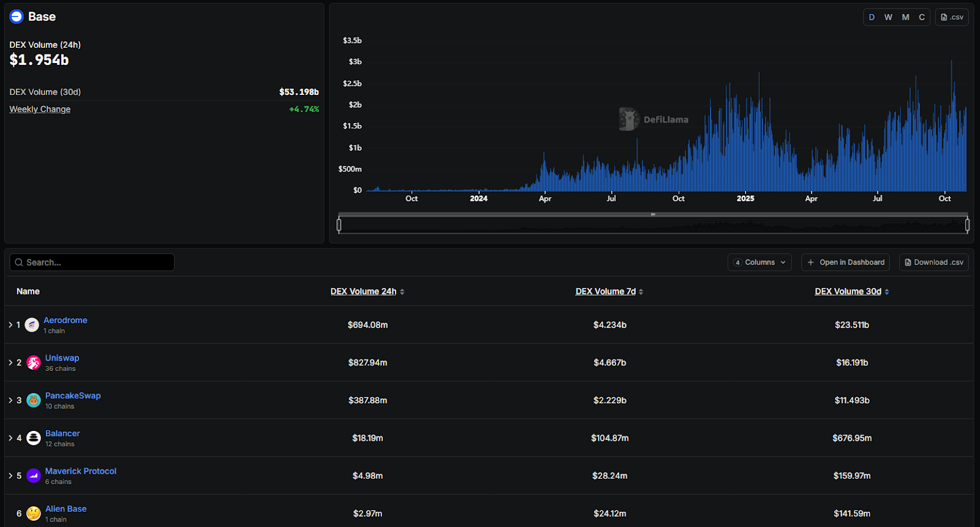Switch chart to weekly (W) view

pos(888,17)
